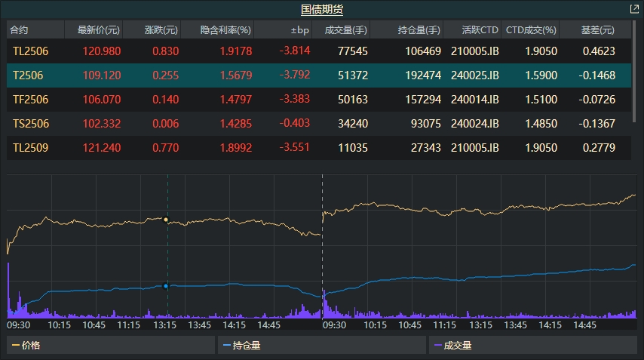
Task: Open the pop-out icon beside 国债期货 title
Action: (633, 9)
